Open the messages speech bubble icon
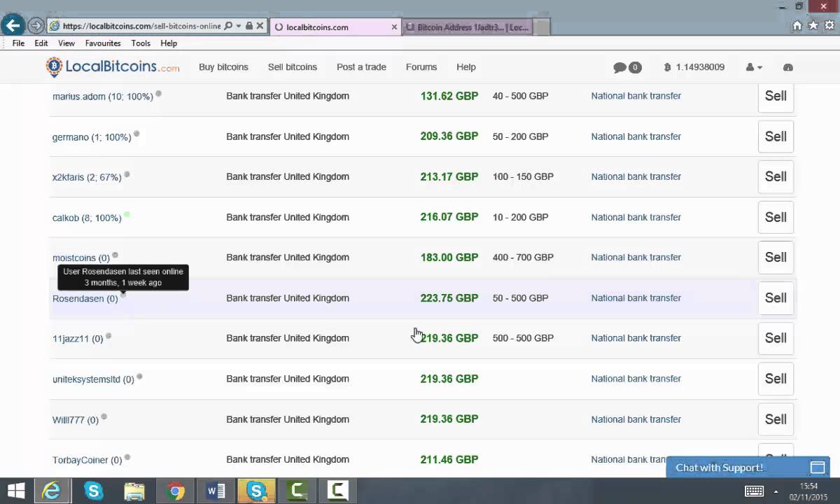The height and width of the screenshot is (504, 840). click(x=619, y=68)
